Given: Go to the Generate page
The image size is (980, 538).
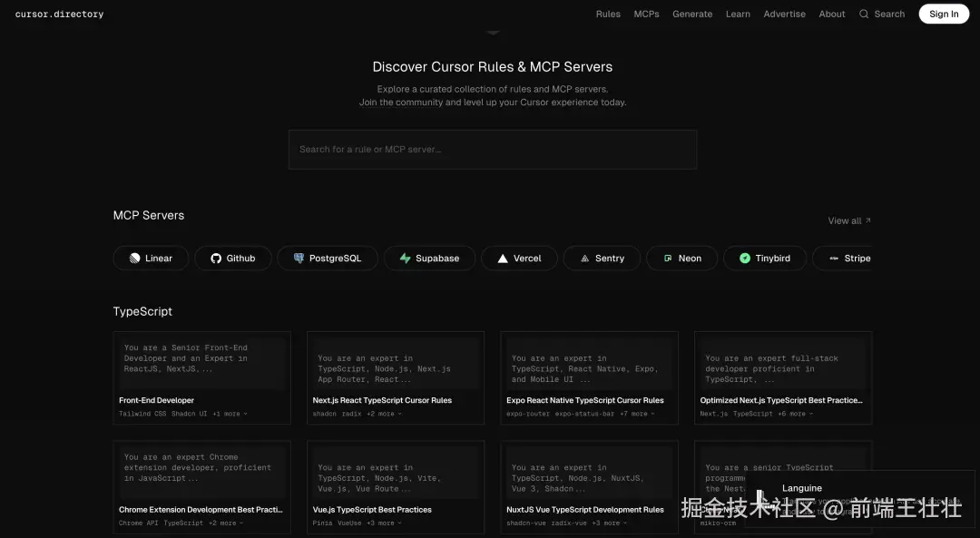Looking at the screenshot, I should 692,14.
